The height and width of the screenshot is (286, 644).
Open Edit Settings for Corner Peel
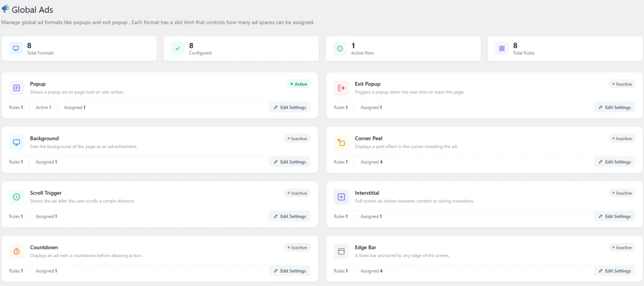coord(614,162)
